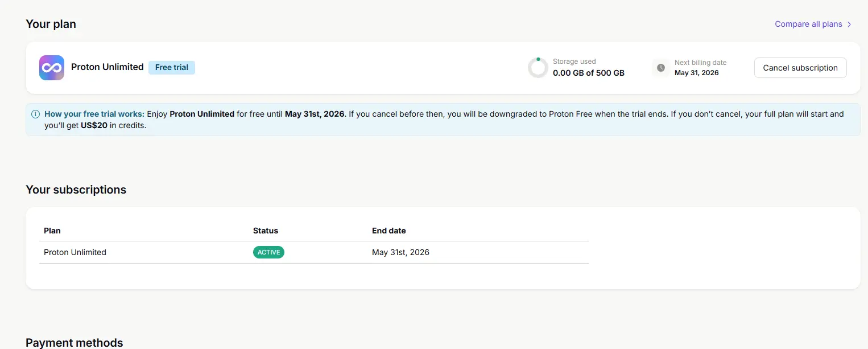Click the End date column header
The height and width of the screenshot is (349, 868).
[389, 231]
